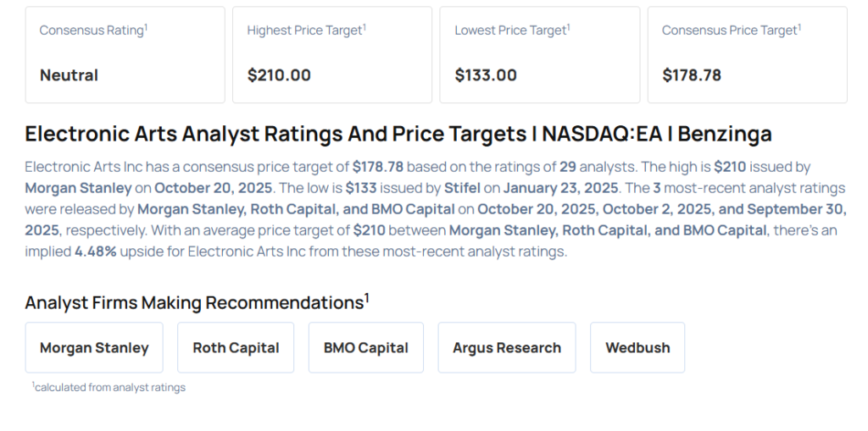Click the Consensus Rating card label
Viewport: 868px width, 431px height.
pyautogui.click(x=93, y=30)
